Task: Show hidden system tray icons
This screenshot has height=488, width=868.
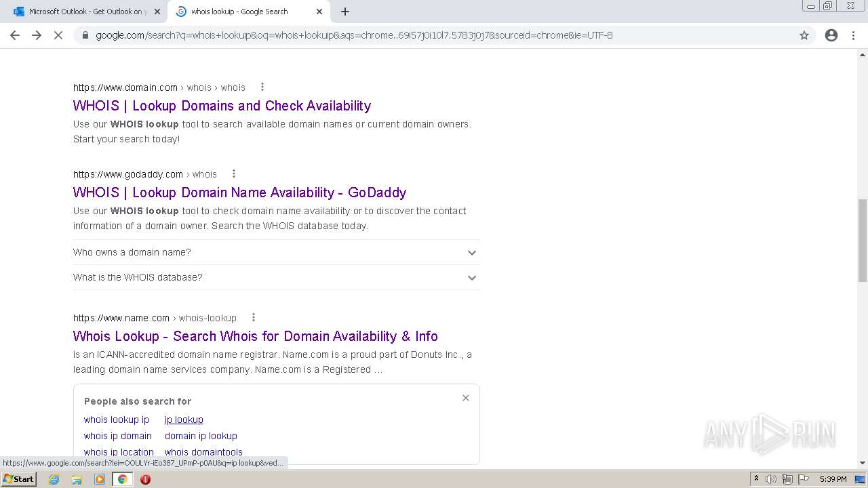Action: (x=756, y=479)
